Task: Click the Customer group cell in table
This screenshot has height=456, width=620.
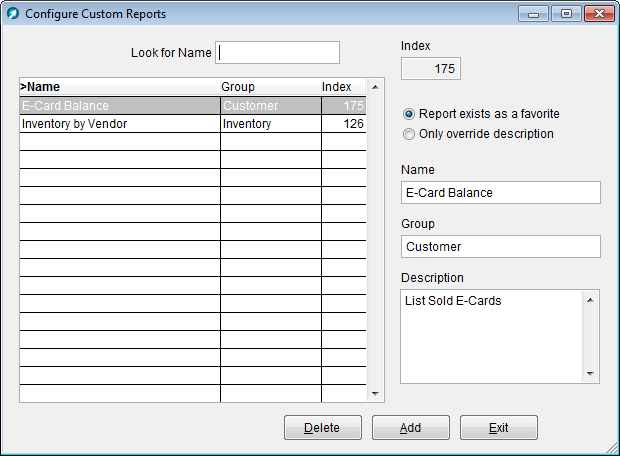Action: coord(270,106)
